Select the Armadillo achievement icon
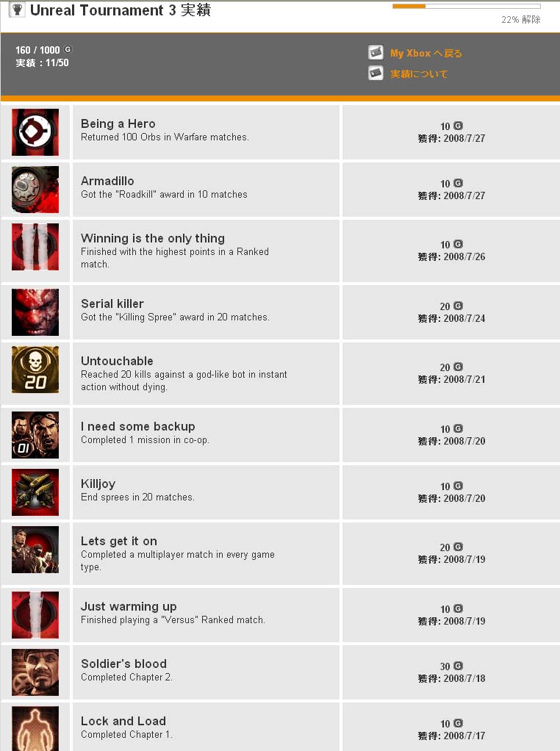Screen dimensions: 560x751 tap(35, 190)
